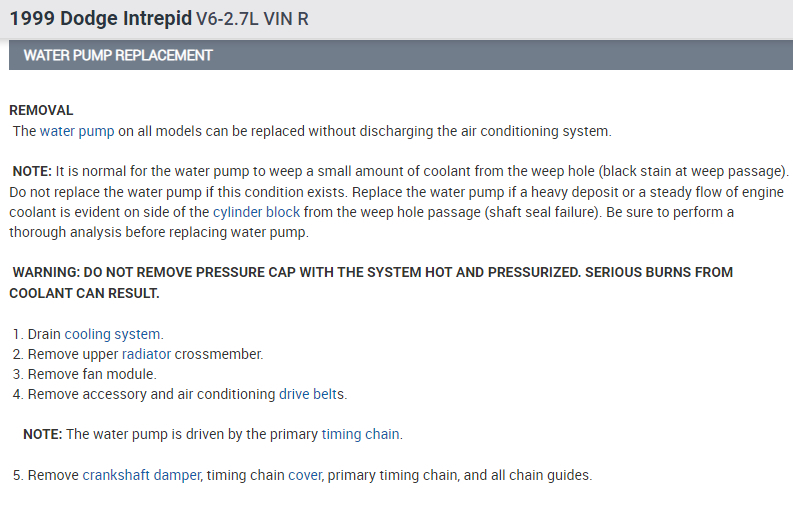
Task: Open the "cooling system" link in step 1
Action: (112, 334)
